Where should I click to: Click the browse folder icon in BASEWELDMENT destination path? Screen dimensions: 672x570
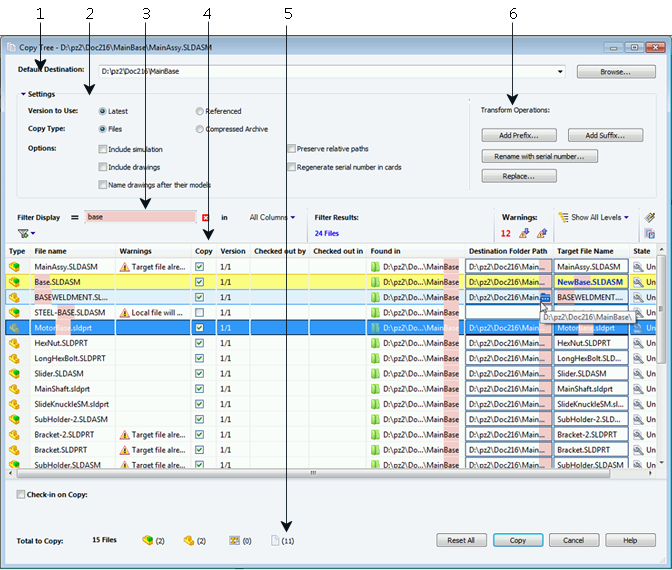click(x=545, y=297)
